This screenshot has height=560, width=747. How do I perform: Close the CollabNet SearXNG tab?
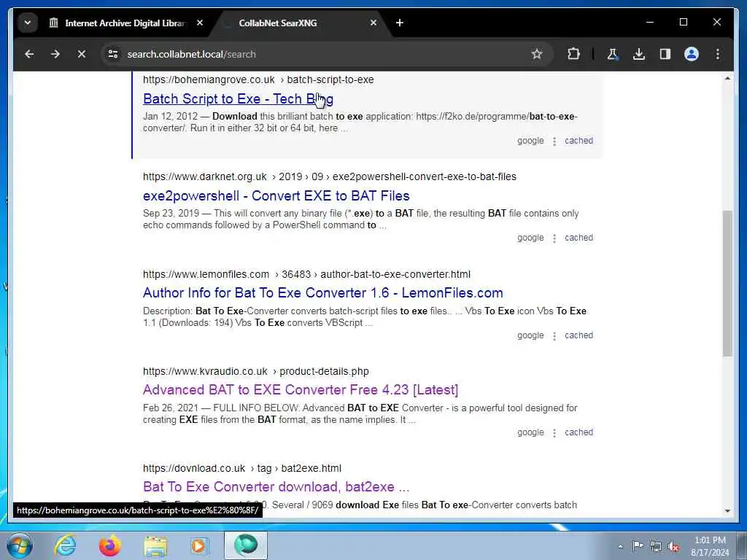point(373,23)
